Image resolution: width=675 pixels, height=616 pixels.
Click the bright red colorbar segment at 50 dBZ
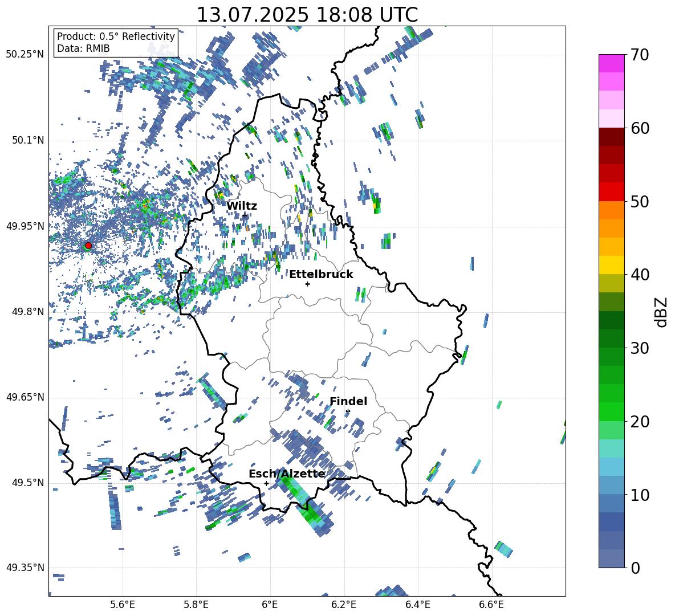pos(611,192)
